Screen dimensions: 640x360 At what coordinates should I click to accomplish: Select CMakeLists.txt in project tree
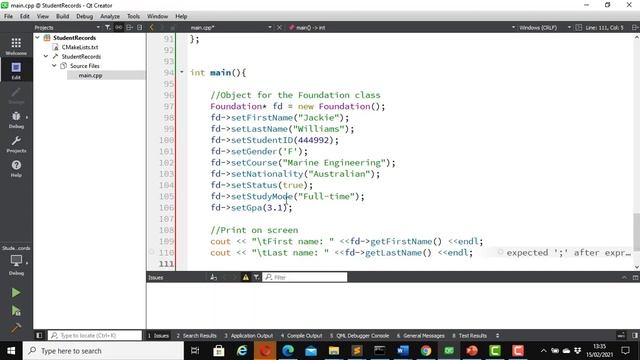(x=80, y=47)
